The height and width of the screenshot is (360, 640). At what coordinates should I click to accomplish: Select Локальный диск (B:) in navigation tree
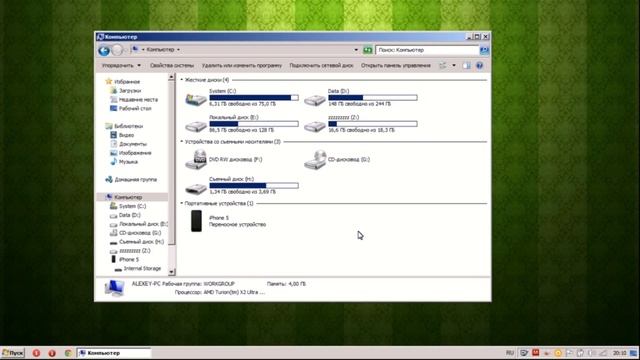click(x=139, y=224)
